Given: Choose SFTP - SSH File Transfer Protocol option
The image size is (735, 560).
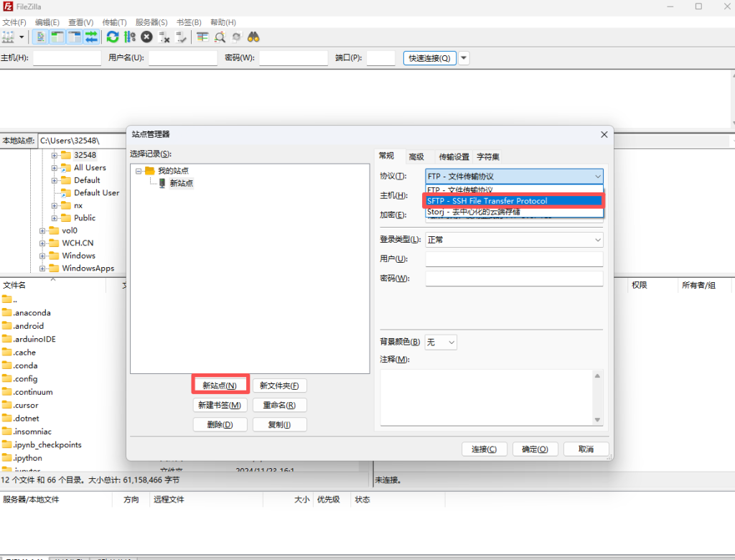Looking at the screenshot, I should coord(513,201).
